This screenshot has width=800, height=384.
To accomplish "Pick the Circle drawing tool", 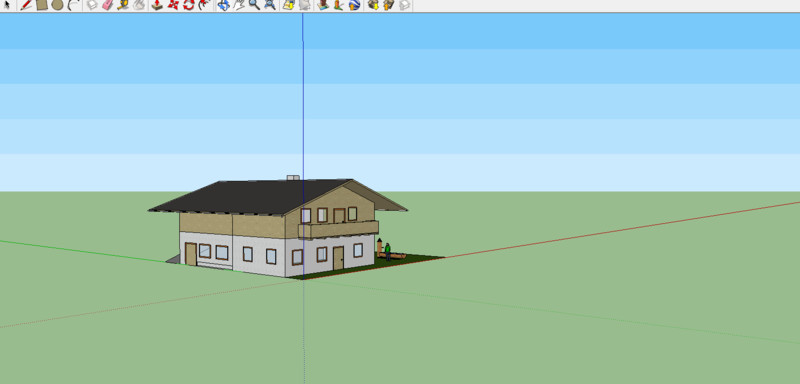I will click(x=57, y=5).
